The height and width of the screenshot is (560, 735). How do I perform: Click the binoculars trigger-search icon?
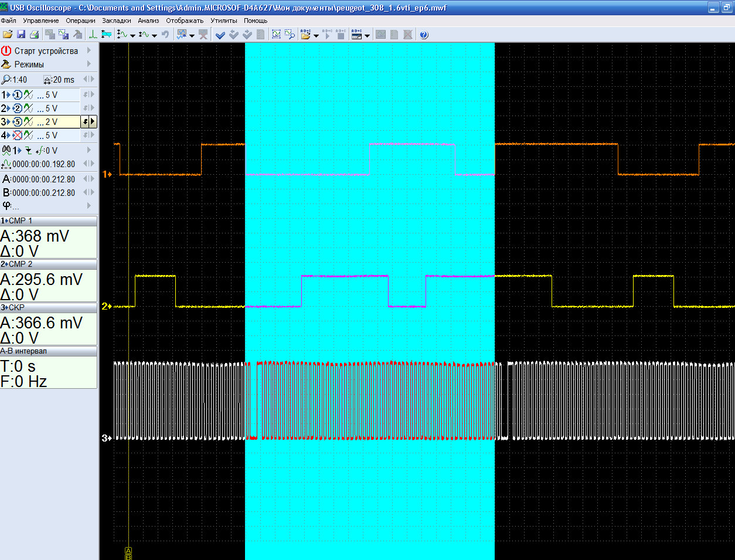tap(6, 150)
